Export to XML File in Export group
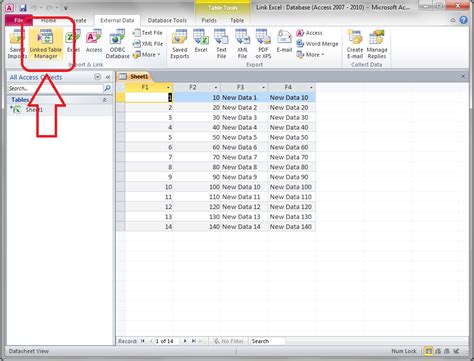The width and height of the screenshot is (474, 361). 242,44
